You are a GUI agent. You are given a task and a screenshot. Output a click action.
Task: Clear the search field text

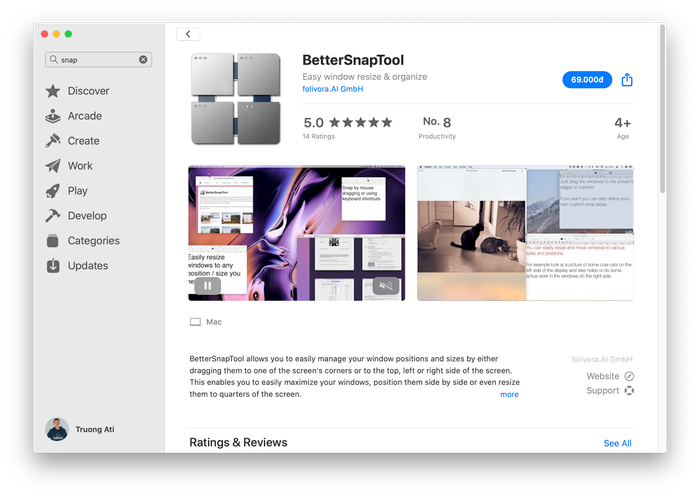click(x=143, y=60)
